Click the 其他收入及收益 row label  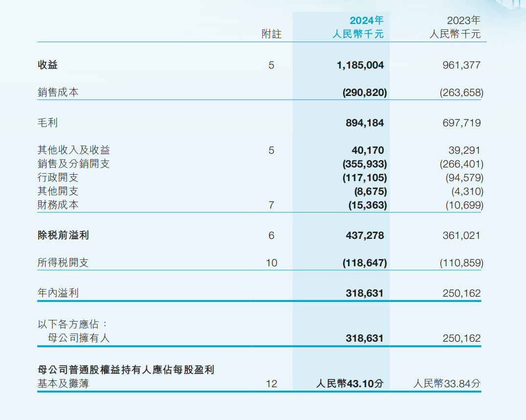coord(74,150)
